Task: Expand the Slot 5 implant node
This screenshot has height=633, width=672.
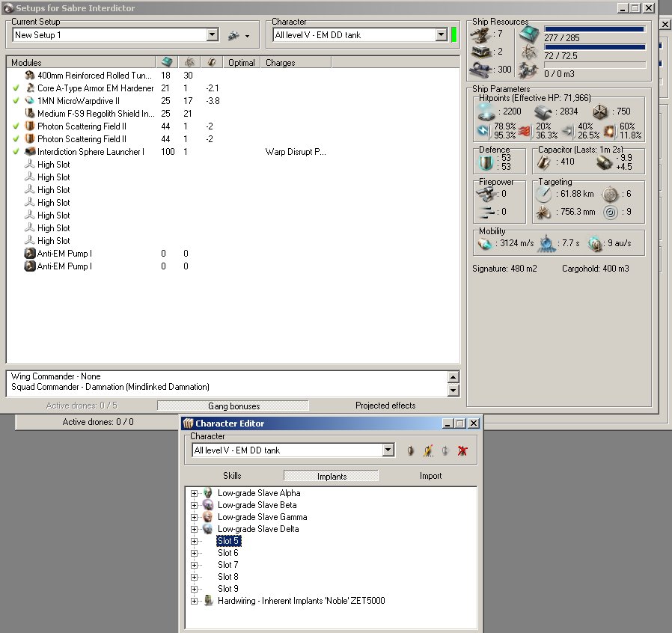Action: pos(194,541)
